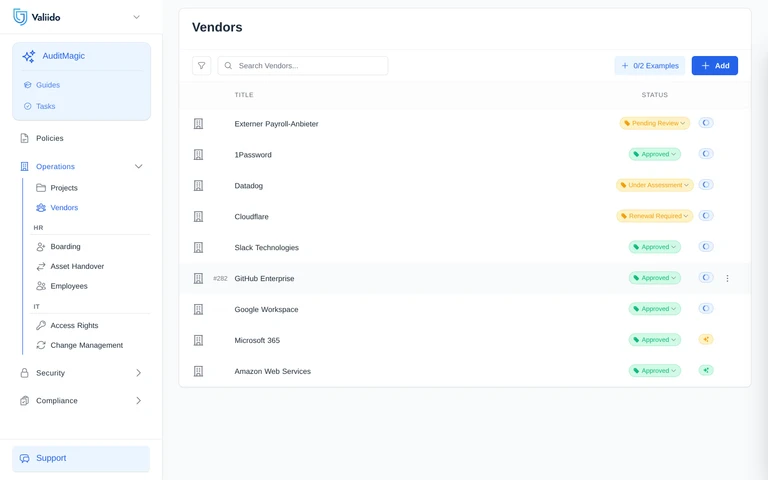Open the Google Workspace vendor title
This screenshot has height=480, width=768.
coord(266,310)
